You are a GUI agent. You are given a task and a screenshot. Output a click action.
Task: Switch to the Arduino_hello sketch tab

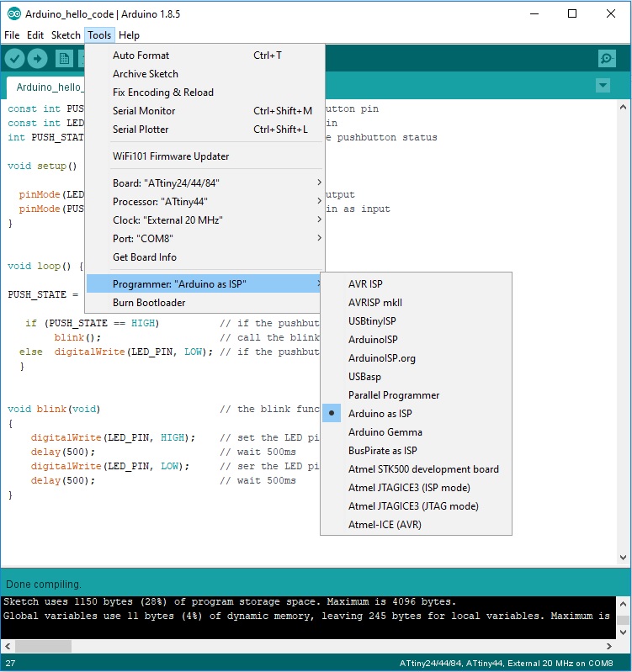(46, 87)
